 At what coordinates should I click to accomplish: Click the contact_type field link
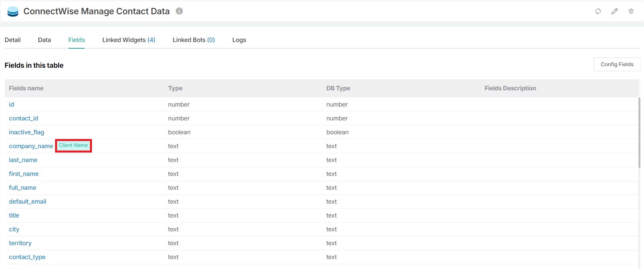(27, 257)
